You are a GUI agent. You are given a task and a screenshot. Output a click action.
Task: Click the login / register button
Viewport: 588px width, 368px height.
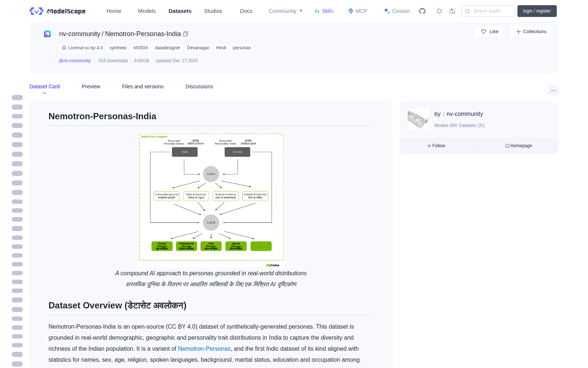537,11
